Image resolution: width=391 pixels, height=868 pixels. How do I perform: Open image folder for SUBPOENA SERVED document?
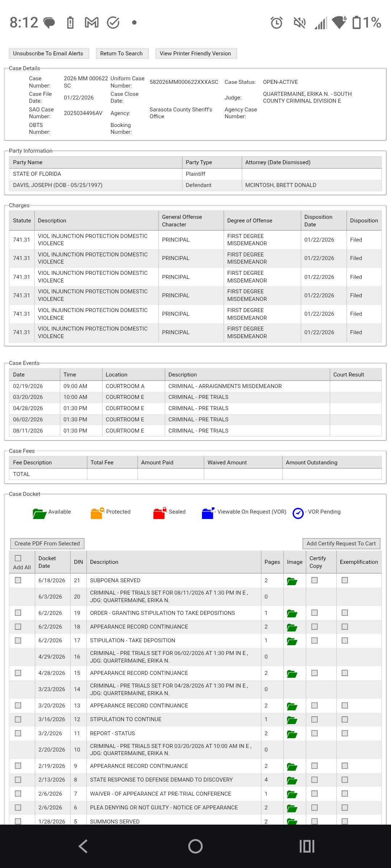pos(292,581)
